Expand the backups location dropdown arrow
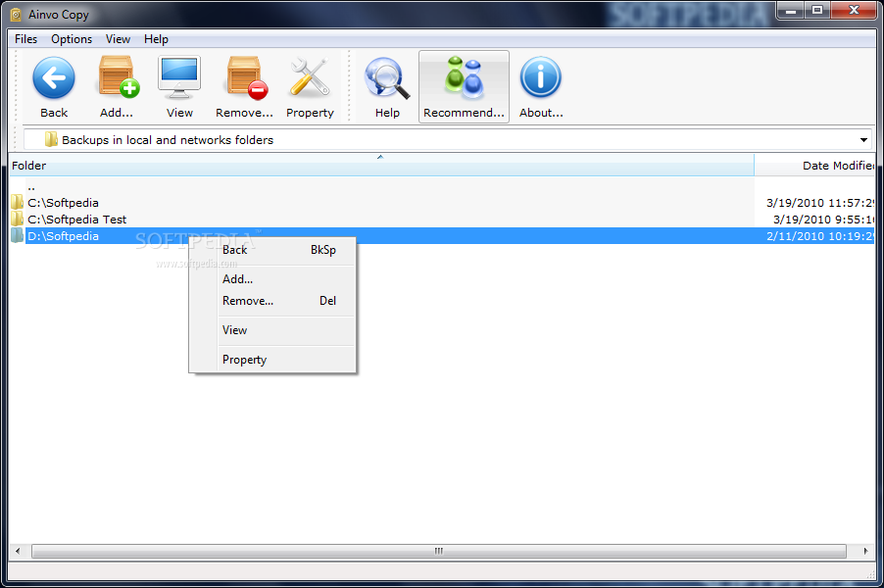 click(863, 140)
